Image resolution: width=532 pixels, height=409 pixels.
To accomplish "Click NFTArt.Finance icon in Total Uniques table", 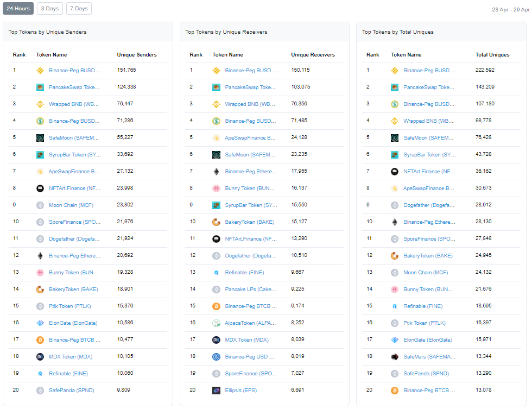I will pyautogui.click(x=395, y=172).
